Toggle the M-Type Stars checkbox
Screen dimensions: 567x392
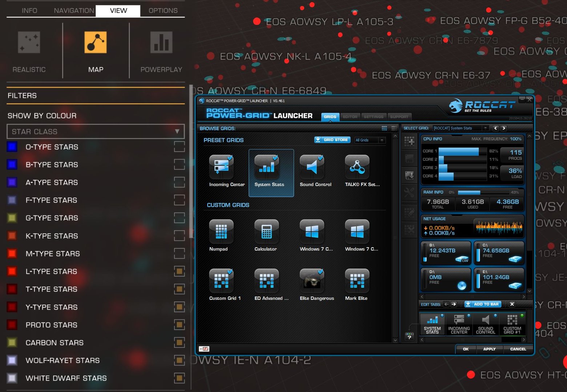[x=179, y=253]
